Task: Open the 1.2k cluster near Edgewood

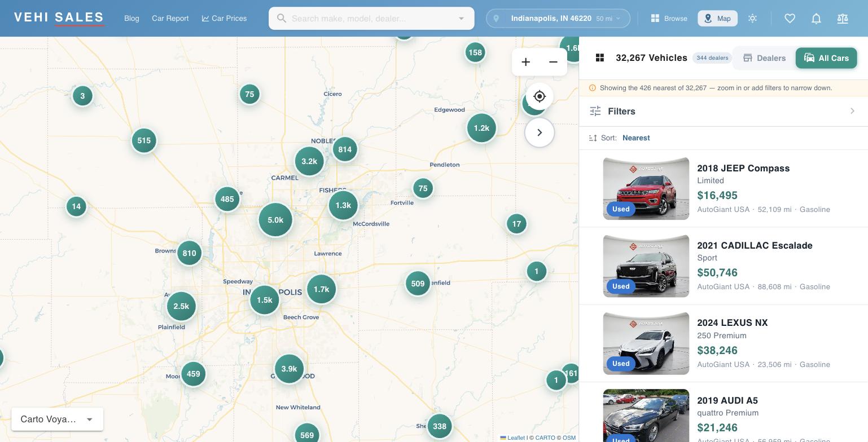Action: point(481,128)
